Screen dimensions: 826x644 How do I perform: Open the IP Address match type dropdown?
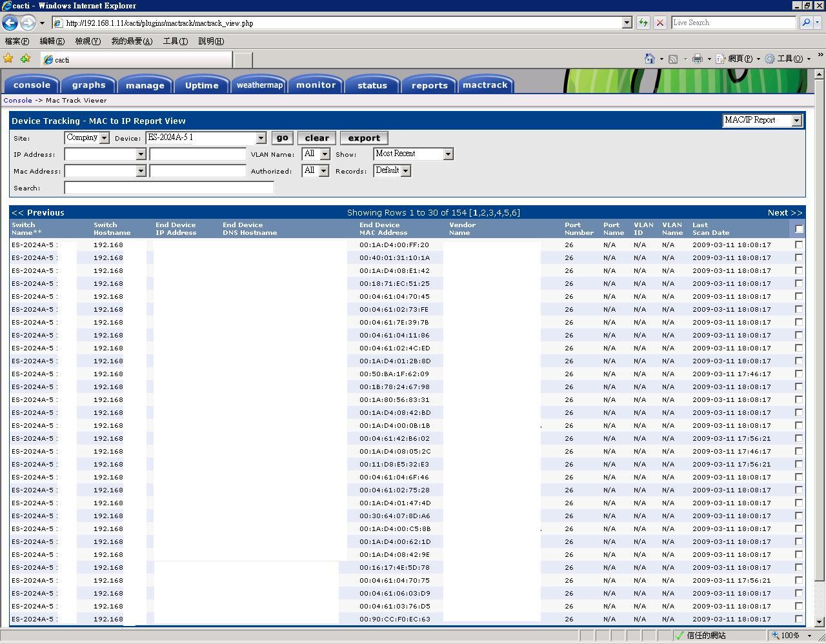(x=105, y=154)
